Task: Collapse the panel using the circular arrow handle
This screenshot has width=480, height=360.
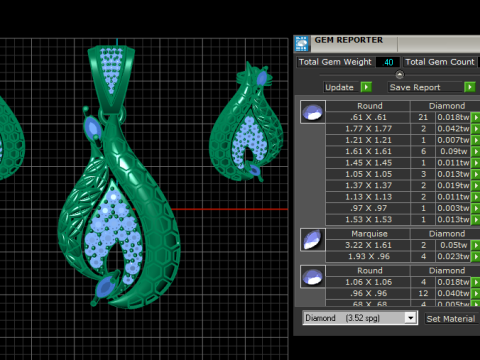Action: pyautogui.click(x=399, y=74)
